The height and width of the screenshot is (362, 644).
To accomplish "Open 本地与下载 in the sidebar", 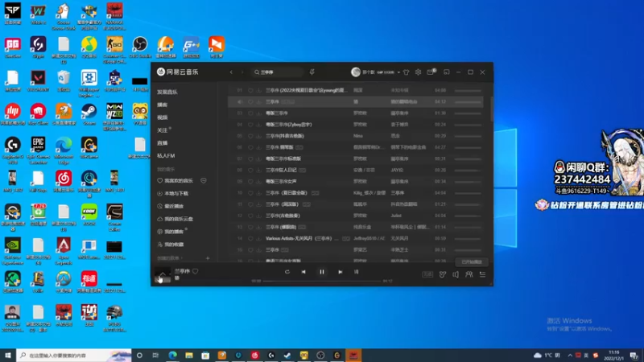I will (x=176, y=193).
